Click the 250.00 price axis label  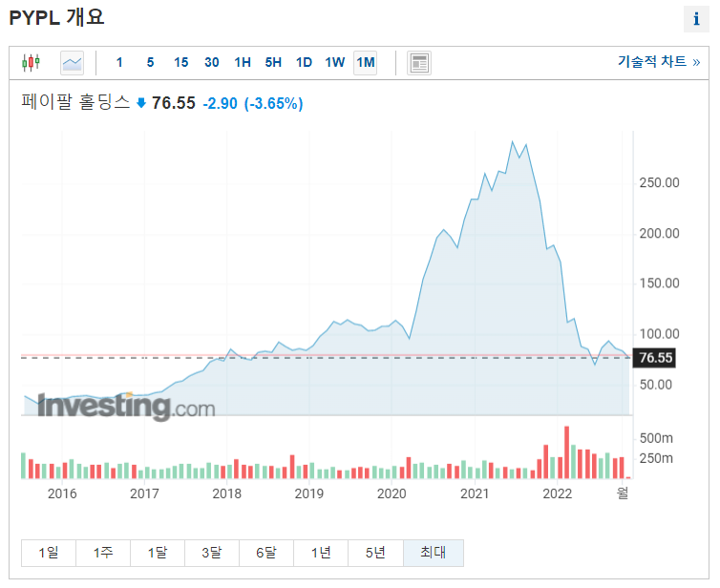pyautogui.click(x=660, y=182)
